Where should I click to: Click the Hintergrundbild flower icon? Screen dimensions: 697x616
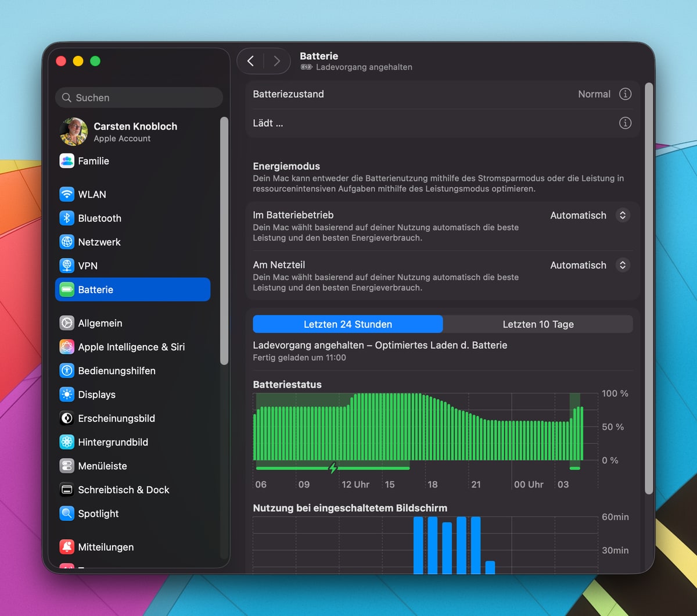67,442
